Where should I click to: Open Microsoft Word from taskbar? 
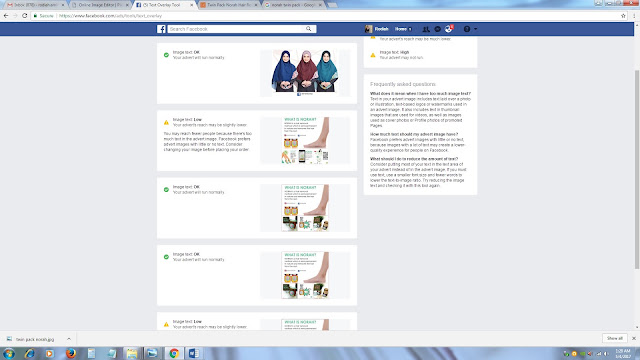click(x=194, y=353)
